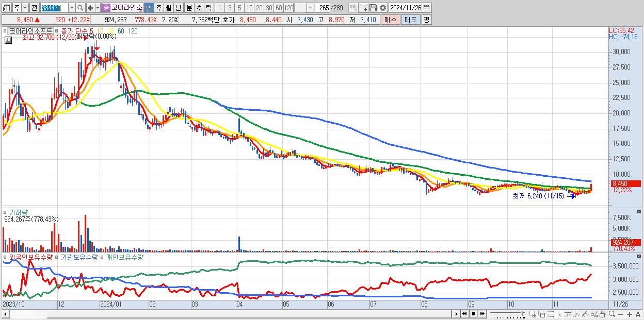The width and height of the screenshot is (644, 320).
Task: Click the dashed range chart icon
Action: [x=550, y=314]
